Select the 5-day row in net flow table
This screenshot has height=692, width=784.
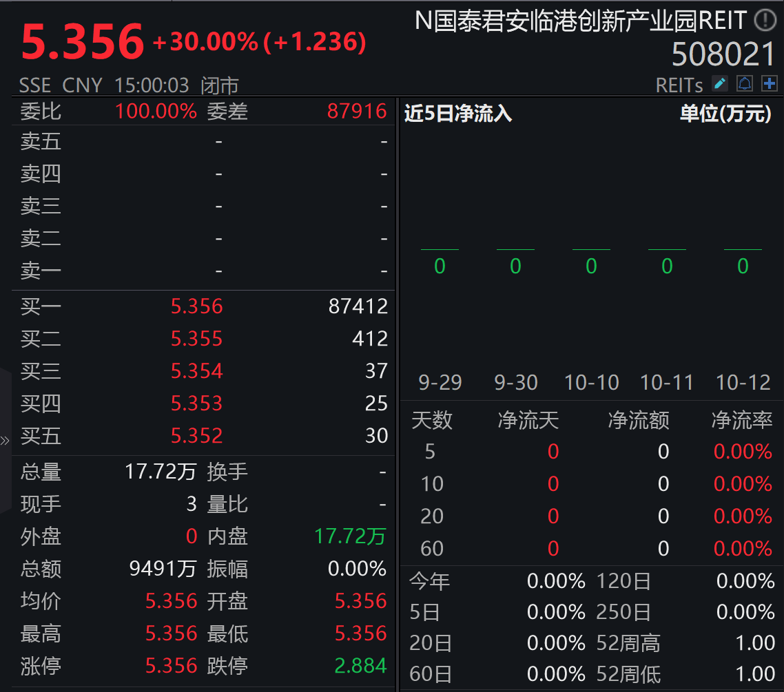592,452
